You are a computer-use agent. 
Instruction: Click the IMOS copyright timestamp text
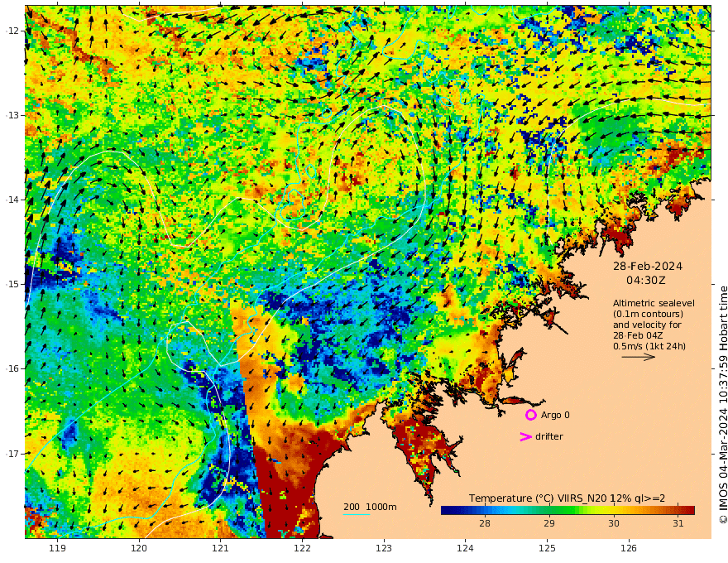[x=723, y=405]
